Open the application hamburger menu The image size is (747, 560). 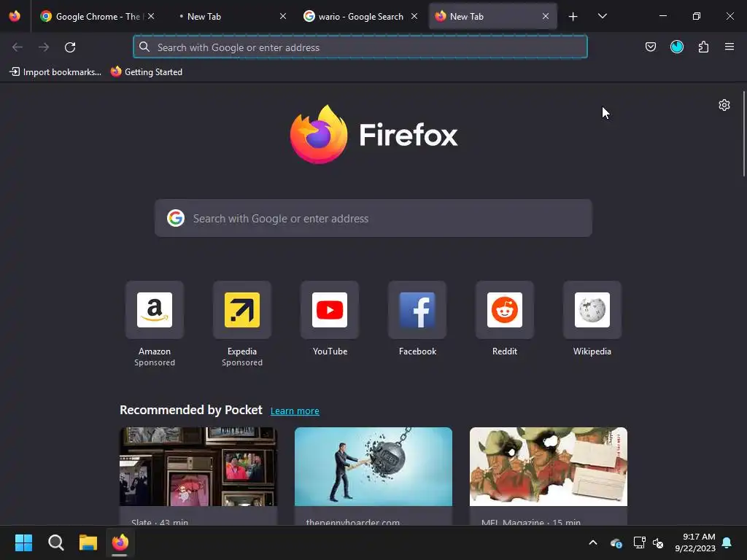click(729, 47)
